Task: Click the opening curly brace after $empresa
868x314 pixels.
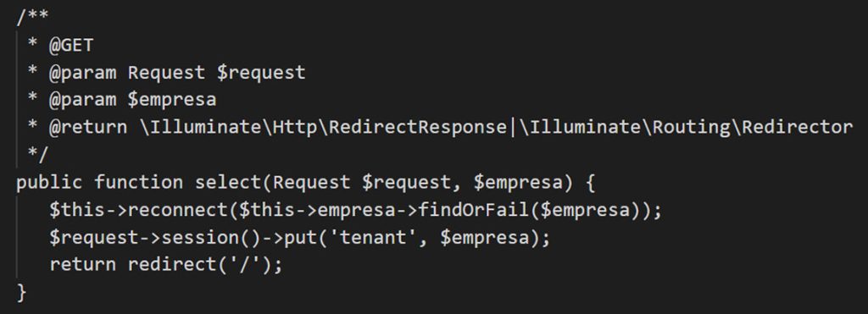Action: [x=589, y=183]
